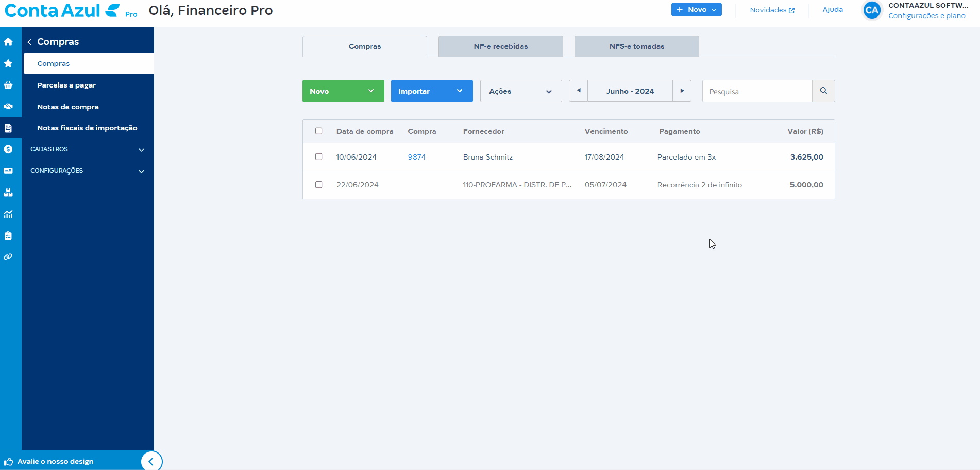980x470 pixels.
Task: Open the Novidades link
Action: click(x=772, y=10)
